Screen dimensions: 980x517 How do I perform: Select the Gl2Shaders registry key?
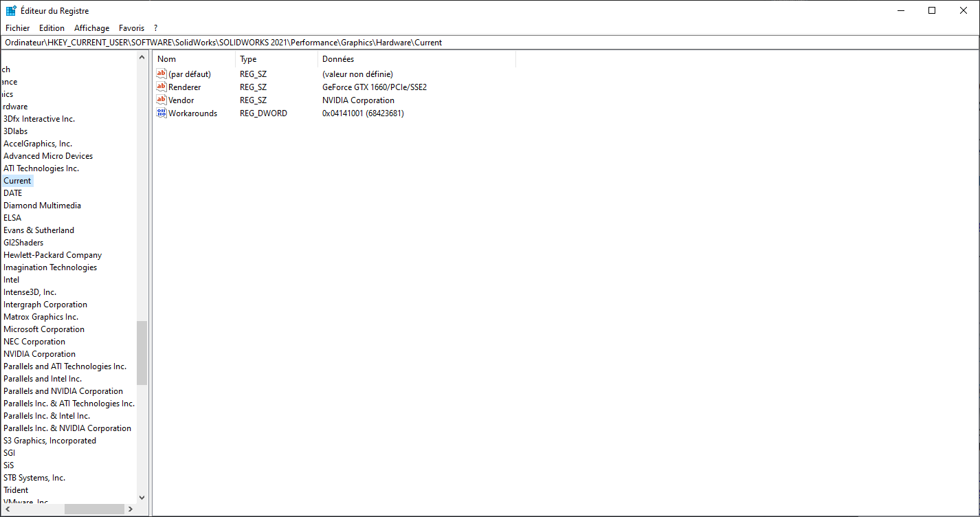(23, 243)
